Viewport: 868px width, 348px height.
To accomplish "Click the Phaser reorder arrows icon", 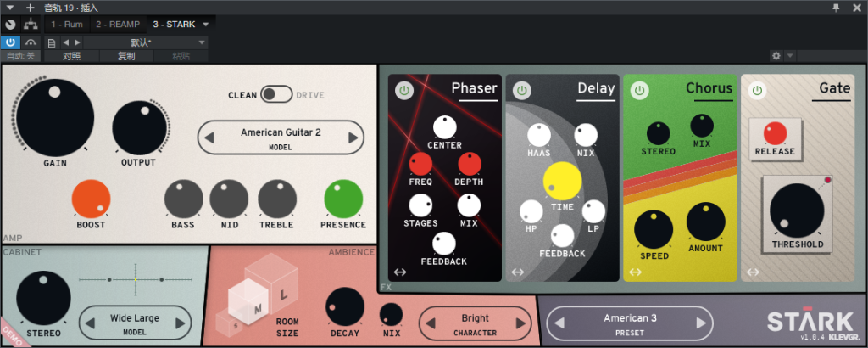I will click(400, 272).
